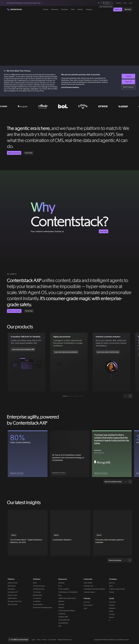139x644 pixels.
Task: Open the Ask AI sparkle field
Action: click(x=107, y=3)
